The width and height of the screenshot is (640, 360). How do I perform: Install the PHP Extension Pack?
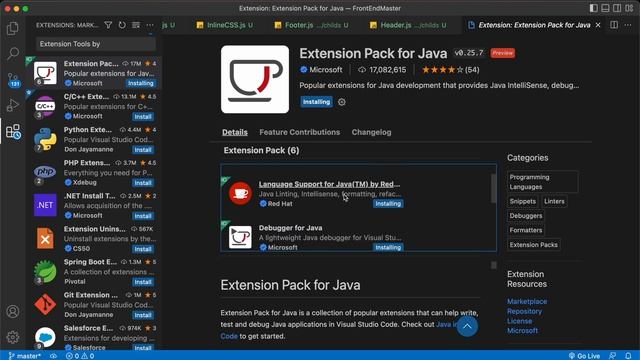[x=143, y=183]
